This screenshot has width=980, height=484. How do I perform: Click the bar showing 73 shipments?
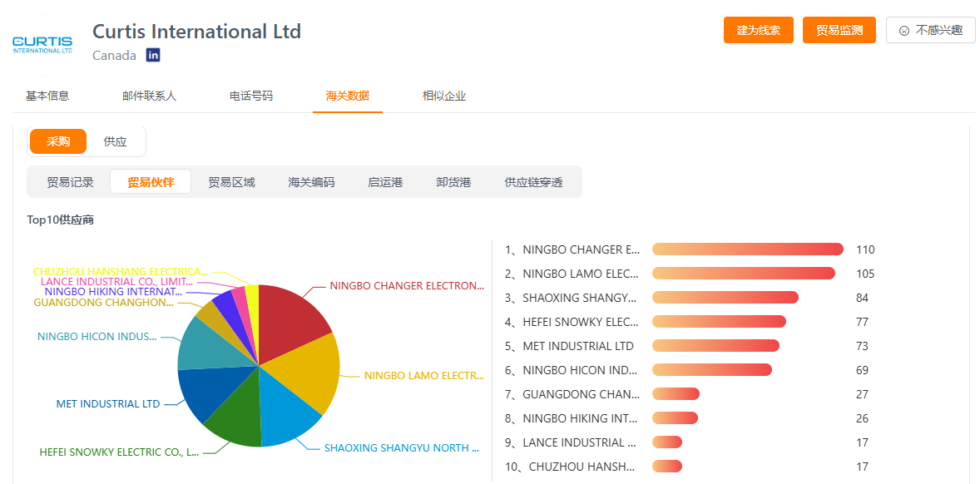click(715, 345)
